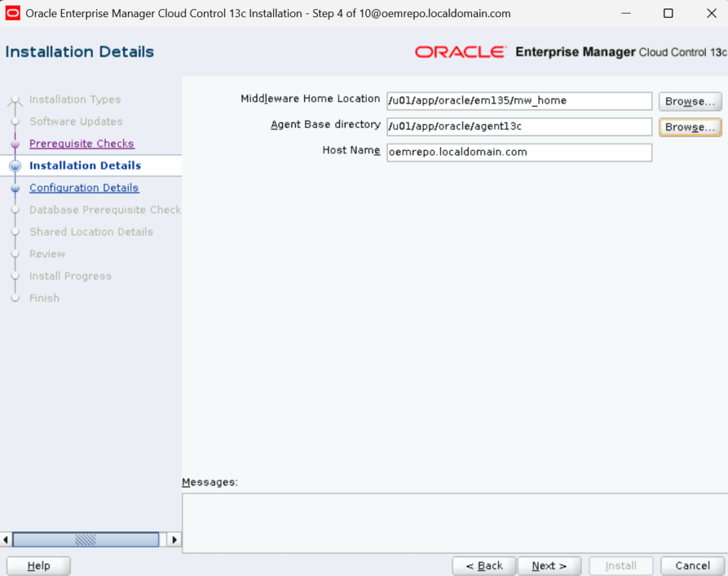Select the Installation Details step
Viewport: 728px width, 576px height.
point(85,166)
